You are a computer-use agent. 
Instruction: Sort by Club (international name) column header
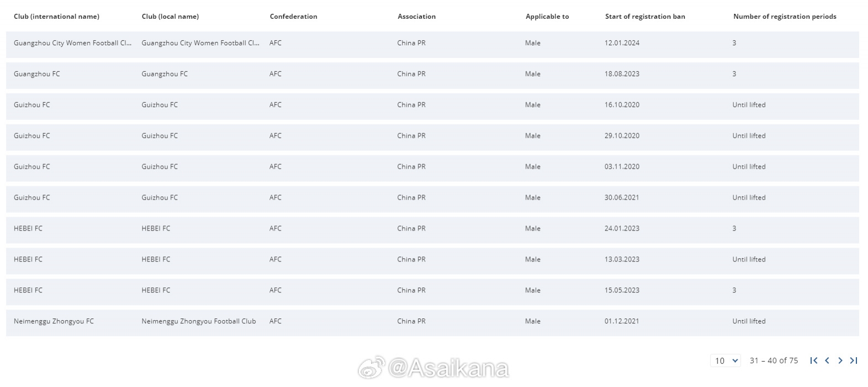click(56, 17)
